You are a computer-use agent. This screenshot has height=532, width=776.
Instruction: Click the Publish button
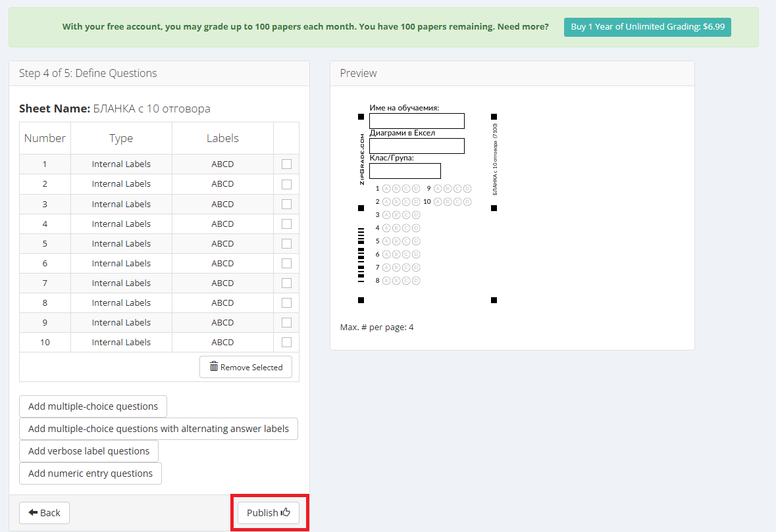click(269, 513)
